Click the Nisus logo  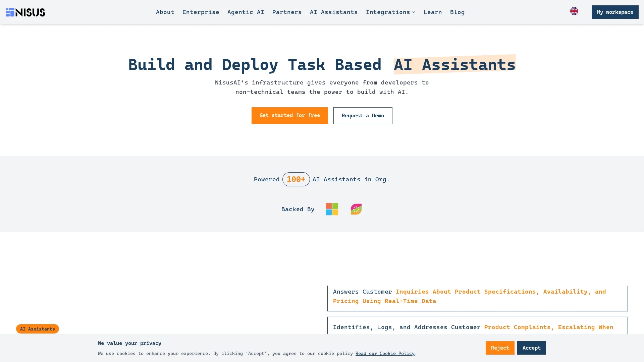coord(25,12)
